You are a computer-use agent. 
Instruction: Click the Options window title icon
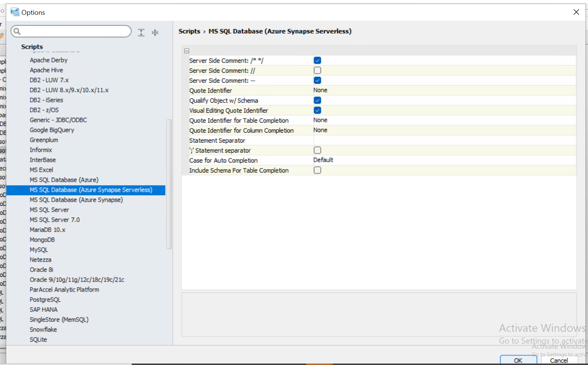tap(15, 12)
